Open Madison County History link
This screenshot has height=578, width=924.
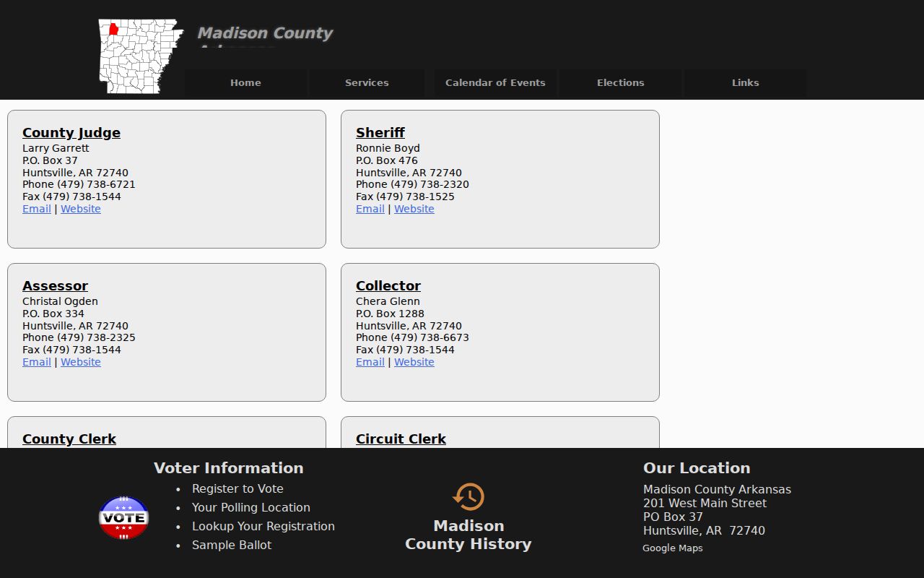point(468,535)
